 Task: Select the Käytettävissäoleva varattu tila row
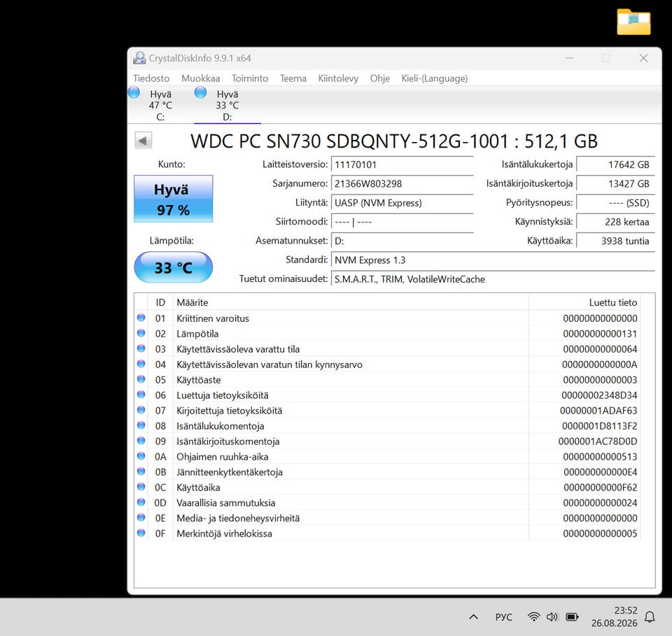pos(387,349)
